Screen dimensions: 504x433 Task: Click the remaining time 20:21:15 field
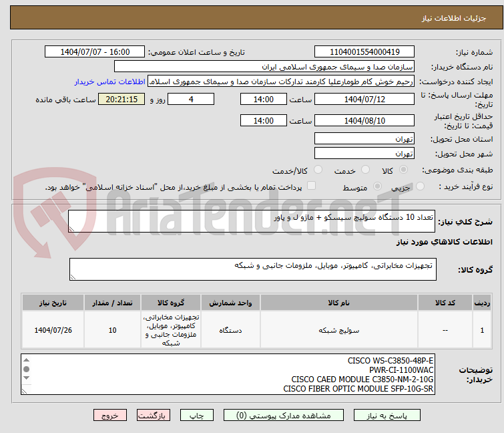tap(121, 99)
